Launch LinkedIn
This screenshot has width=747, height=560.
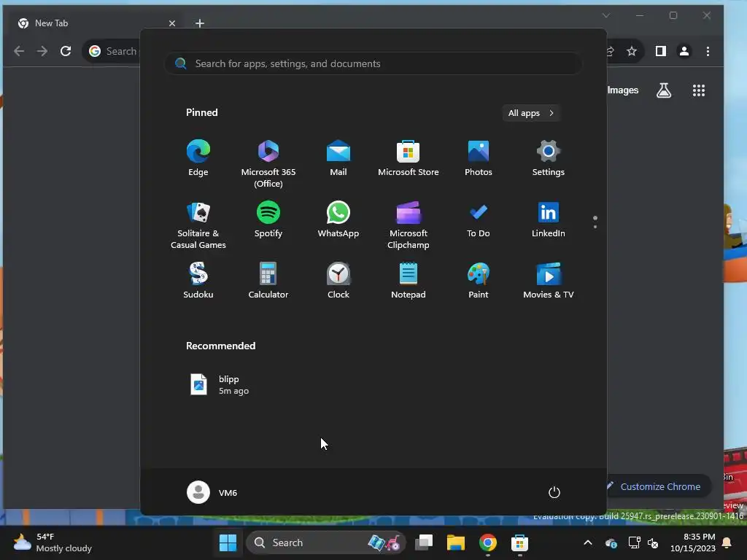[x=549, y=219]
